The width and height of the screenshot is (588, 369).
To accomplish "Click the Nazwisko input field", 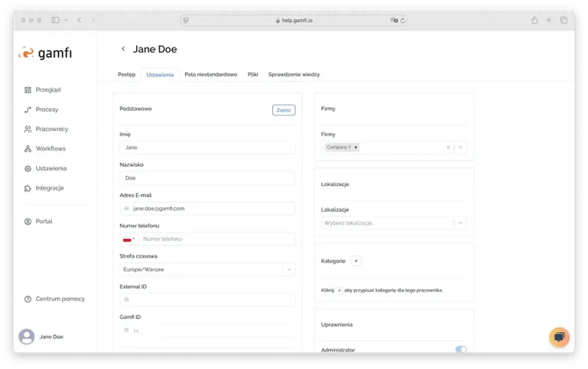I will click(207, 177).
